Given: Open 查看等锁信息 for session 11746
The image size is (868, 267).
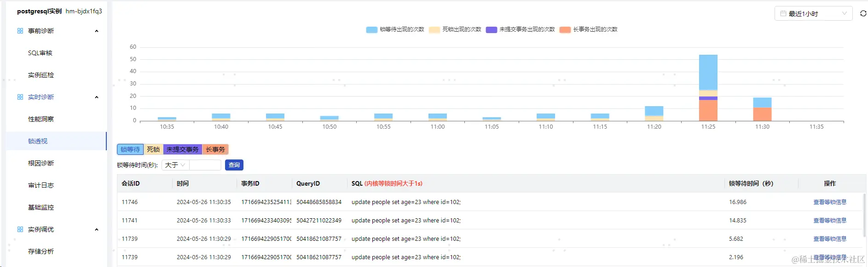Looking at the screenshot, I should pyautogui.click(x=830, y=202).
